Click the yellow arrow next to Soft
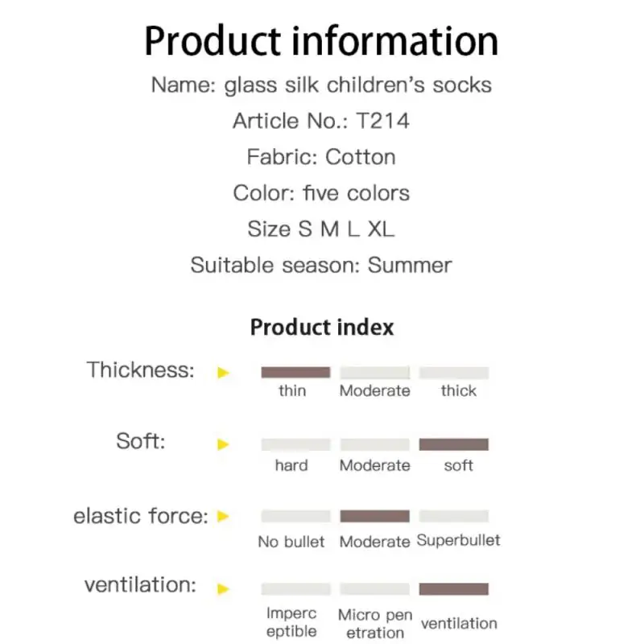 pos(224,444)
